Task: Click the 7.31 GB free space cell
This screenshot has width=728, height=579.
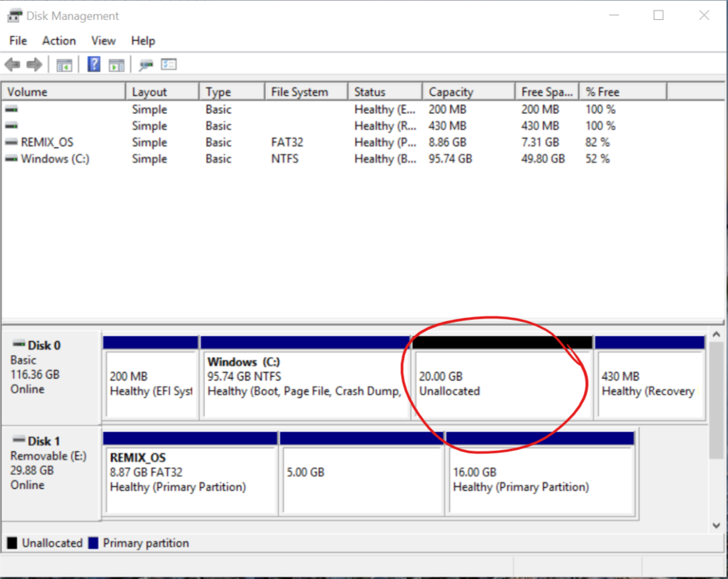Action: [x=540, y=142]
